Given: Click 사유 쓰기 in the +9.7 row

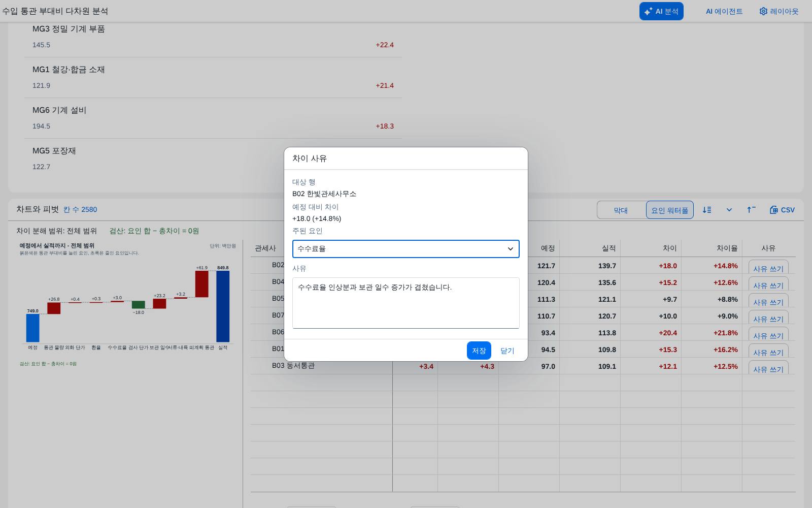Looking at the screenshot, I should pyautogui.click(x=768, y=301).
